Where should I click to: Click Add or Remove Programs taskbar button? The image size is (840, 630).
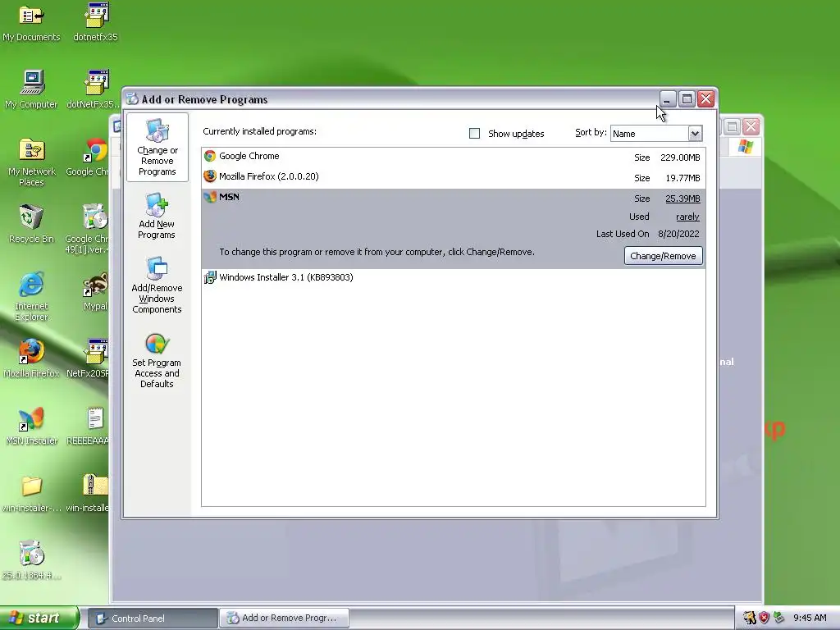pyautogui.click(x=285, y=619)
